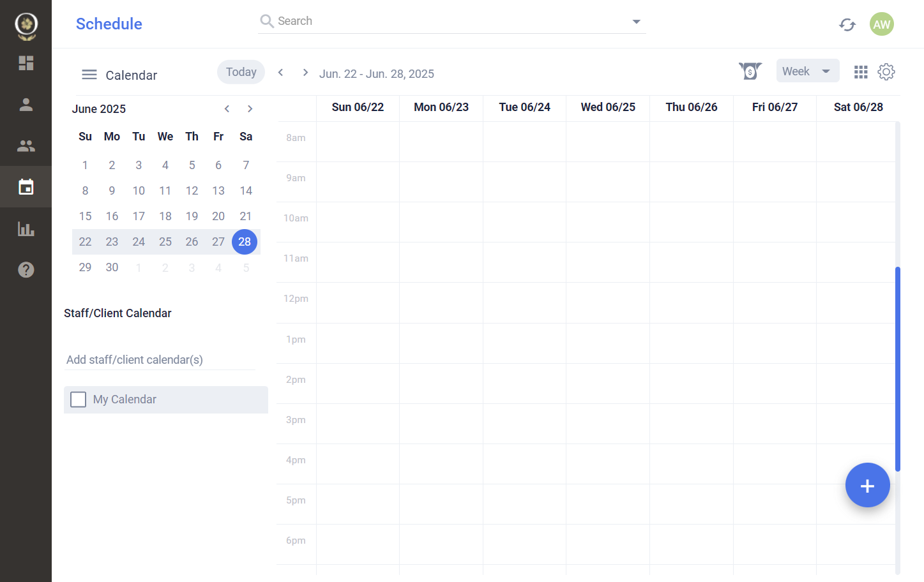This screenshot has width=924, height=582.
Task: Select June 19 in mini calendar
Action: click(192, 216)
